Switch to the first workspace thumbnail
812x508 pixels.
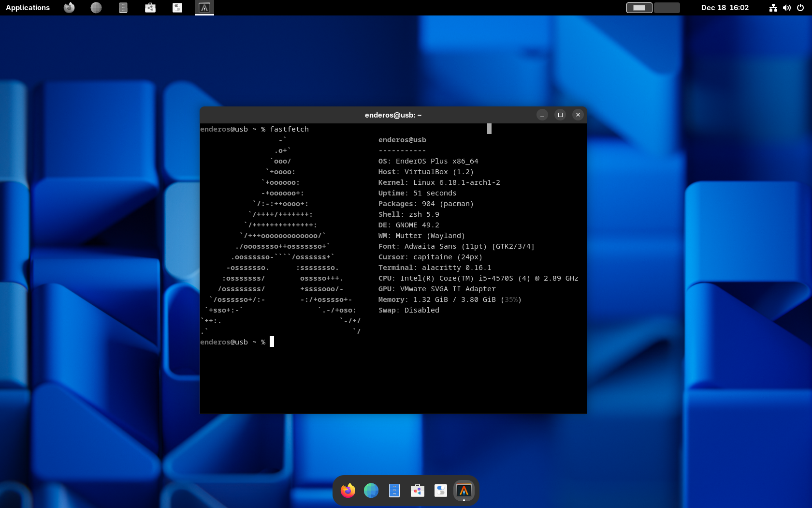[639, 8]
